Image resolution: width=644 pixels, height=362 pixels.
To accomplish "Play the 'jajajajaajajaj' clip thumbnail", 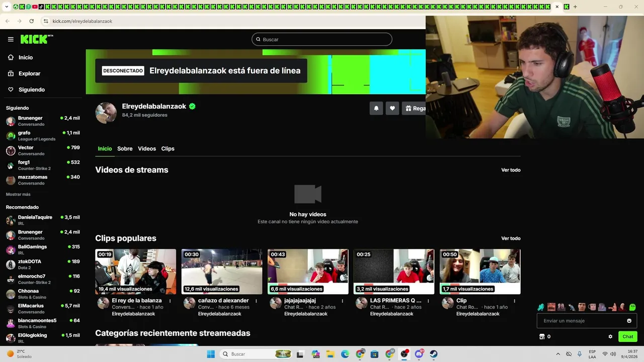I will click(308, 271).
